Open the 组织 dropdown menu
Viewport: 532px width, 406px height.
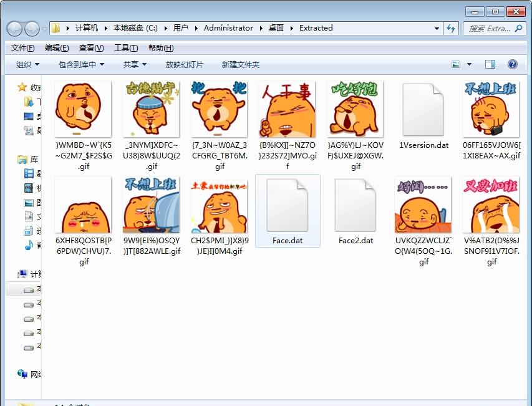pos(27,65)
